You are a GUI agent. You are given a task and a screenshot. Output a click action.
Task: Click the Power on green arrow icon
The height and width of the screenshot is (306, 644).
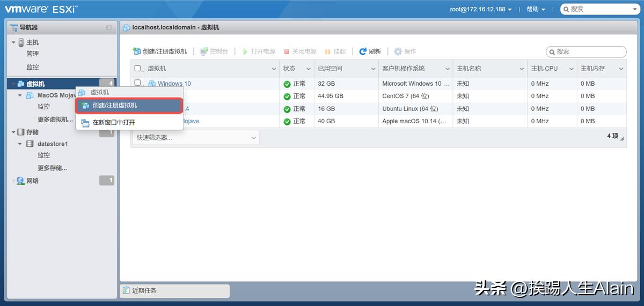pyautogui.click(x=245, y=51)
